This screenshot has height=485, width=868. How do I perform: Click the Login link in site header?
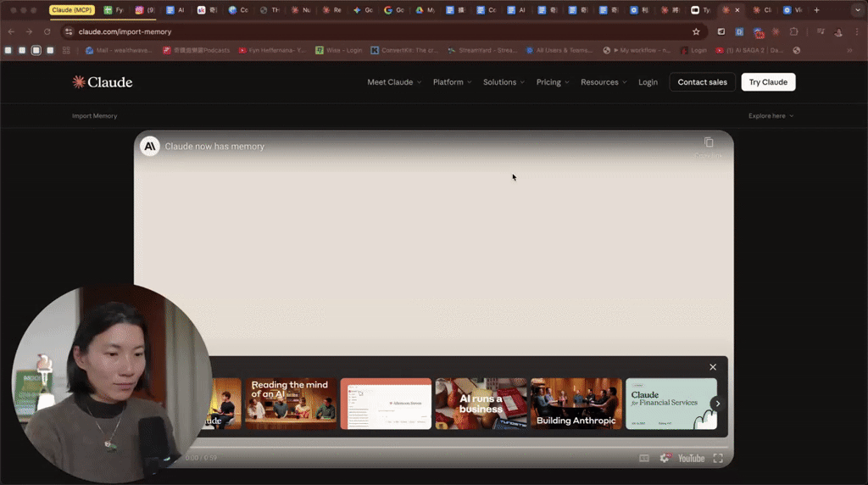point(648,82)
